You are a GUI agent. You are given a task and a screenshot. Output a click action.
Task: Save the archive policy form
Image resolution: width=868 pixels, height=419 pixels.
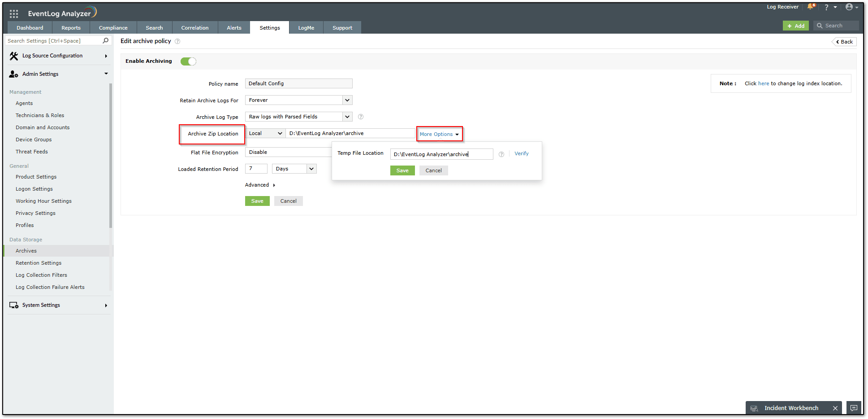click(x=257, y=201)
